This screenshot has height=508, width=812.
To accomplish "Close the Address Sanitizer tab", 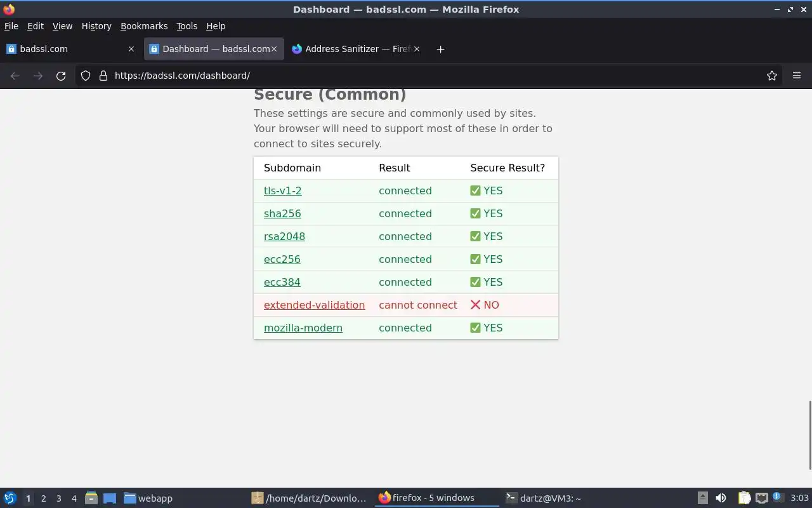I will pos(417,49).
